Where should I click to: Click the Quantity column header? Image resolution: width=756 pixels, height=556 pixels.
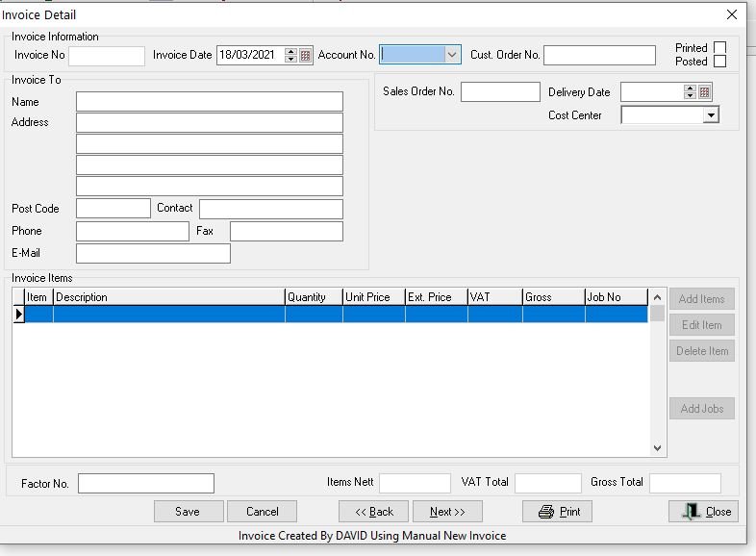pyautogui.click(x=314, y=297)
